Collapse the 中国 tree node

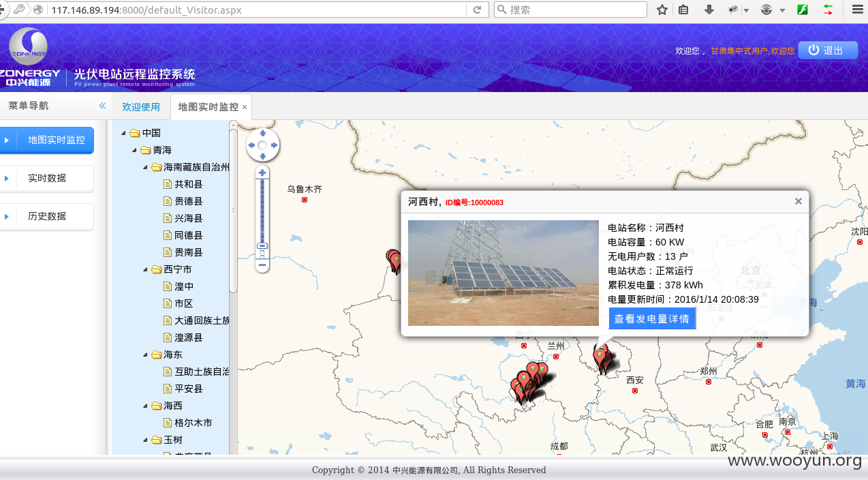tap(123, 133)
